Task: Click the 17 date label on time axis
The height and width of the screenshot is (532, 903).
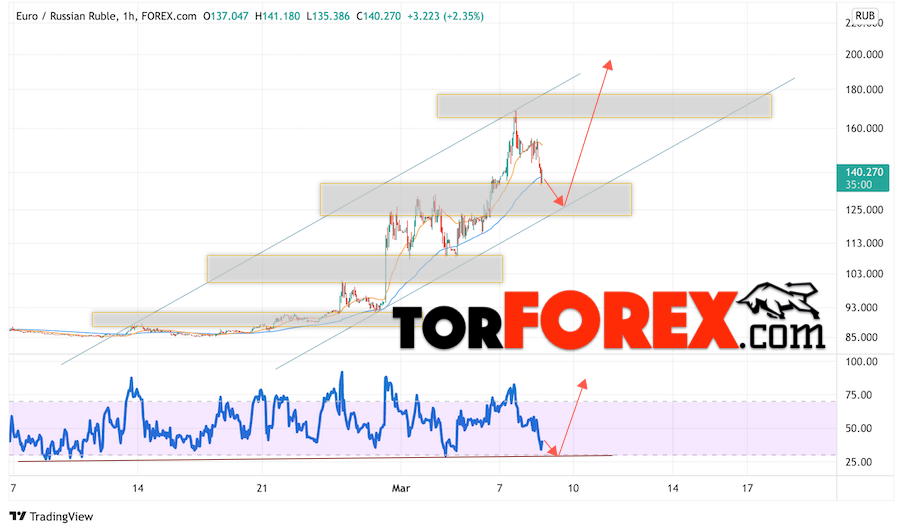Action: pos(748,489)
